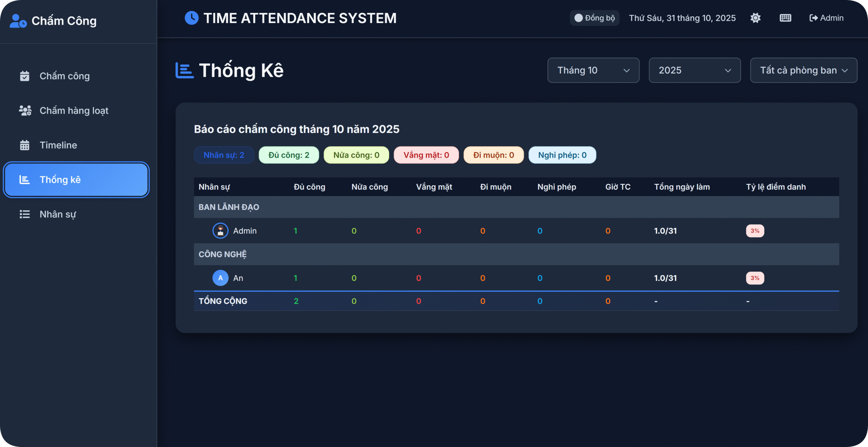Click the keyboard shortcuts icon in header
The image size is (868, 447).
pos(785,18)
